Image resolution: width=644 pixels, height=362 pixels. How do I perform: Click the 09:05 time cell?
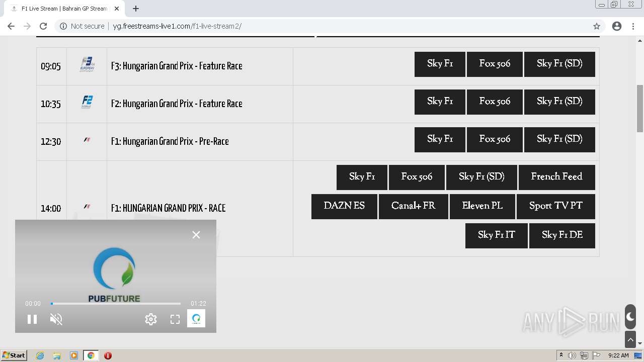pyautogui.click(x=51, y=66)
